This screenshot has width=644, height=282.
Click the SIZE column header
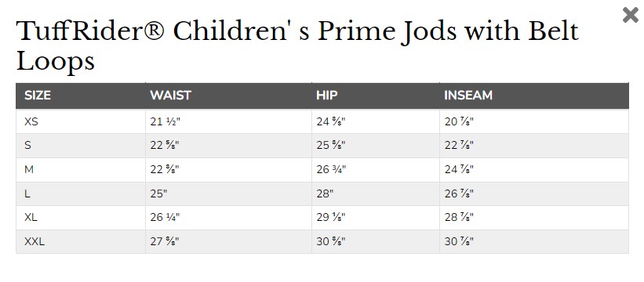click(x=38, y=96)
